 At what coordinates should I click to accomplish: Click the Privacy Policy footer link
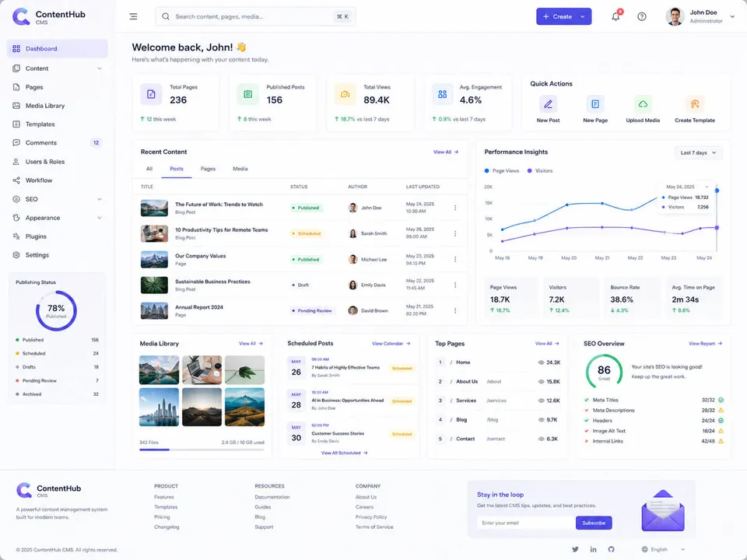tap(371, 517)
